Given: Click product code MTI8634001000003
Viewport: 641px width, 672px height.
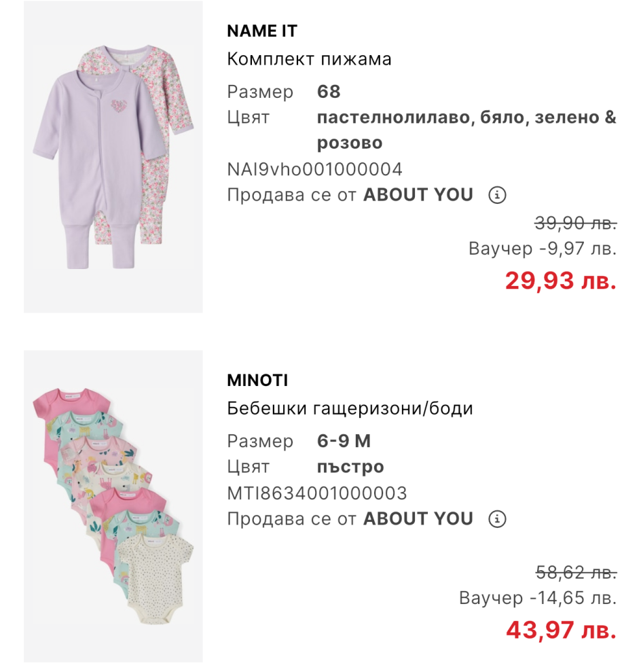Looking at the screenshot, I should pyautogui.click(x=317, y=493).
